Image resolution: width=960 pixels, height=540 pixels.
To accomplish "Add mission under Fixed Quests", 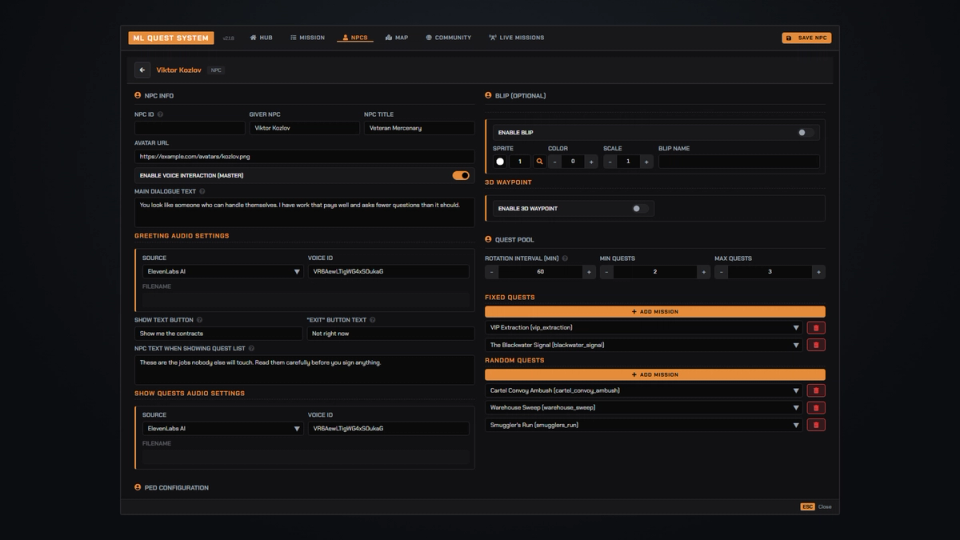I will [654, 312].
